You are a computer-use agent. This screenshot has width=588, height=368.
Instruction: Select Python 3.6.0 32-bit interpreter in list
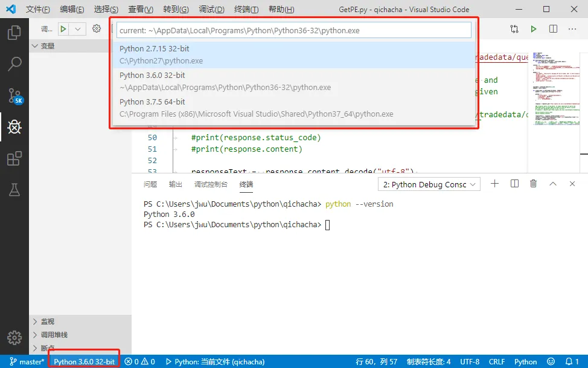pos(295,82)
